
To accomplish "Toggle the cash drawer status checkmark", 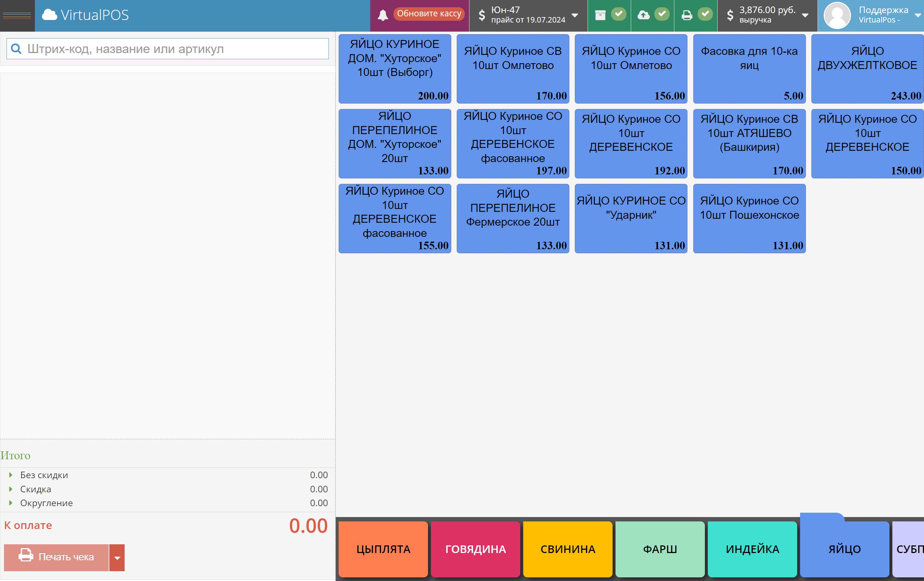I will click(619, 14).
